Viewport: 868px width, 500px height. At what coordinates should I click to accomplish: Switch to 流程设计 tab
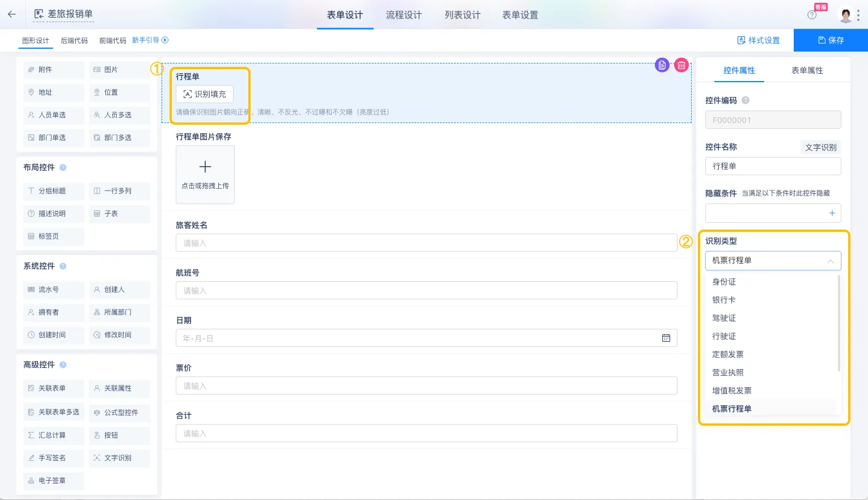[x=404, y=15]
